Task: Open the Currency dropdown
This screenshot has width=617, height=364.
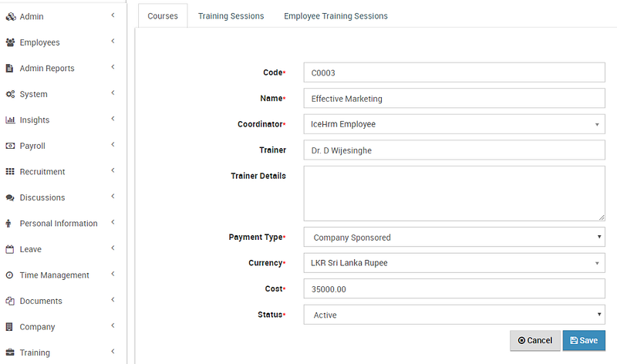Action: pyautogui.click(x=454, y=263)
